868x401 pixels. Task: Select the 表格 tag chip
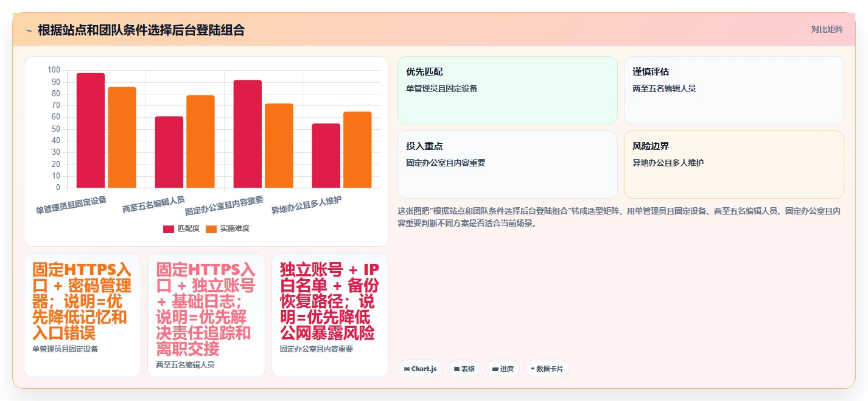(464, 369)
